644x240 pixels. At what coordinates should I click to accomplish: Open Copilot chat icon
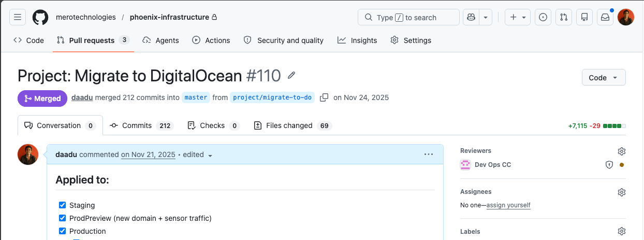tap(471, 17)
